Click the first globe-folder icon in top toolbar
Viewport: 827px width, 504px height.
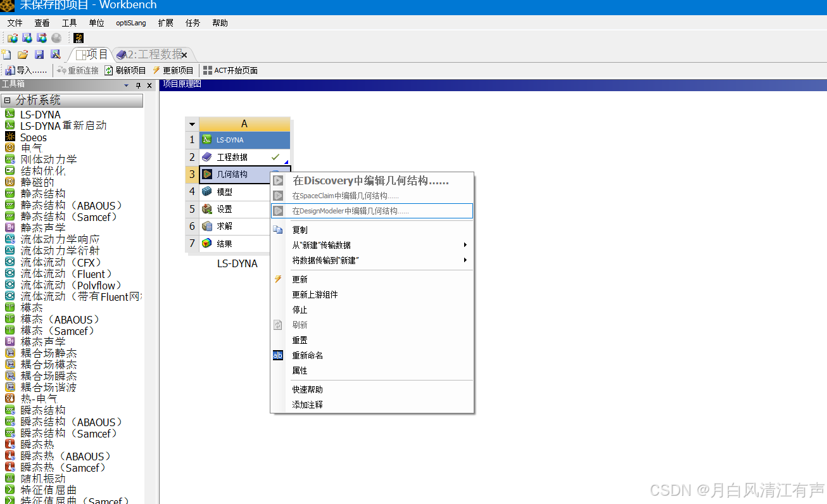13,38
